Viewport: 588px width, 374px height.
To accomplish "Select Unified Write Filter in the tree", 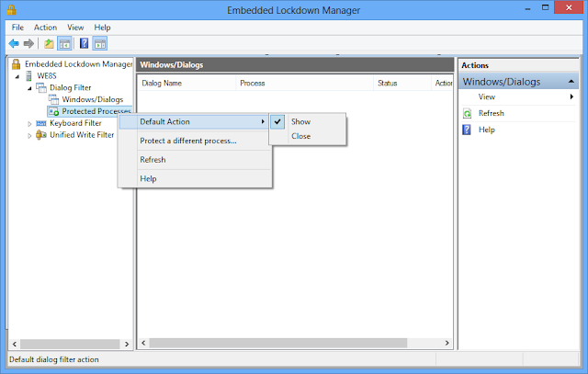I will 82,135.
